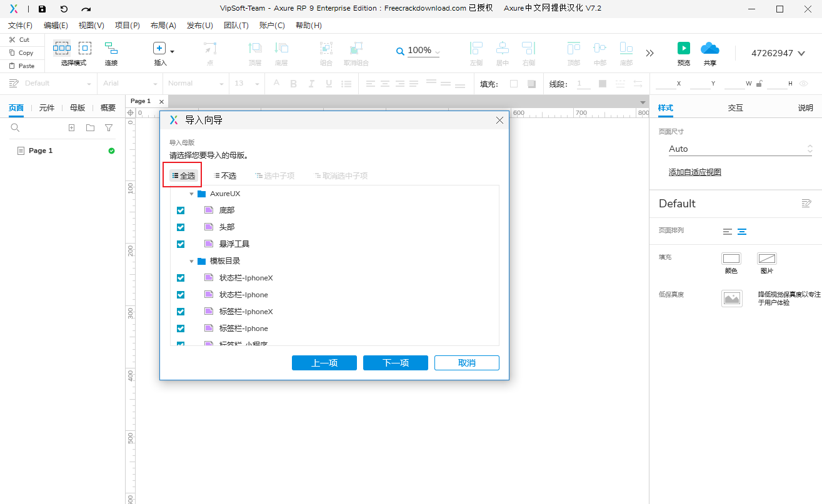The height and width of the screenshot is (504, 822).
Task: Open the 视图(V) menu
Action: pos(92,26)
